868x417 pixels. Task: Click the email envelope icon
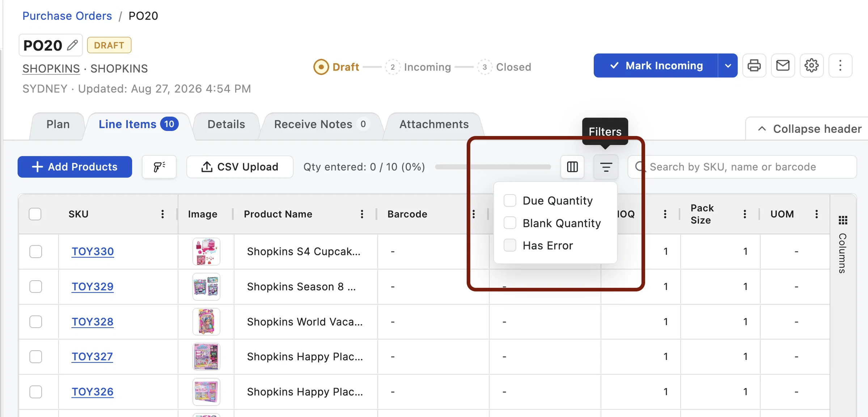pyautogui.click(x=783, y=65)
